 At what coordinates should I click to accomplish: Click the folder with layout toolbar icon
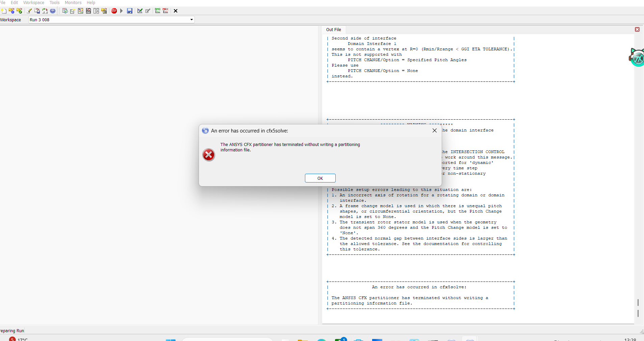[x=104, y=11]
